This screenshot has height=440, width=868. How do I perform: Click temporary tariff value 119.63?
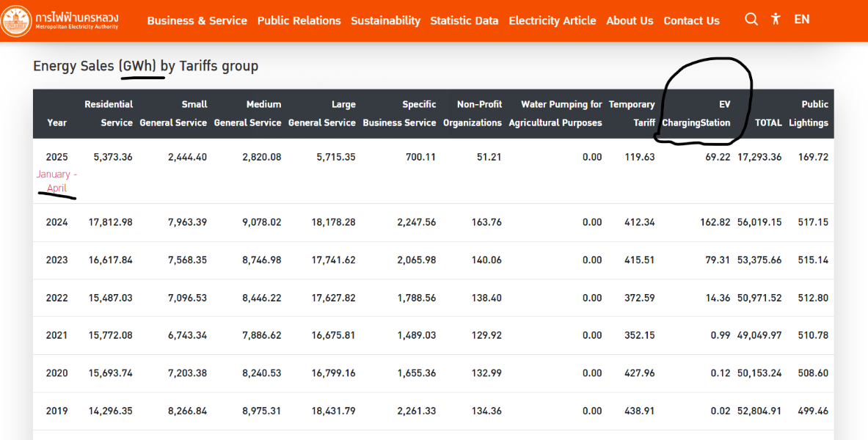640,157
